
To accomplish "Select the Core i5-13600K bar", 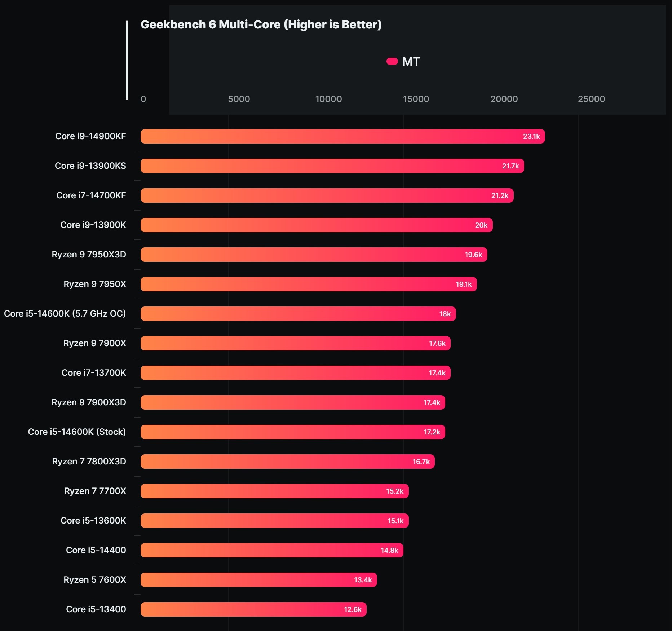I will click(274, 521).
